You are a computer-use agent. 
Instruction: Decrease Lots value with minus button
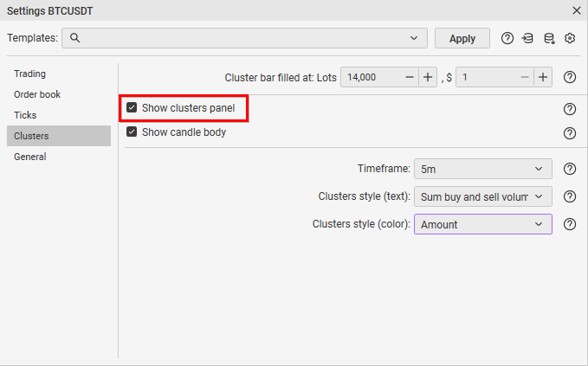tap(410, 77)
